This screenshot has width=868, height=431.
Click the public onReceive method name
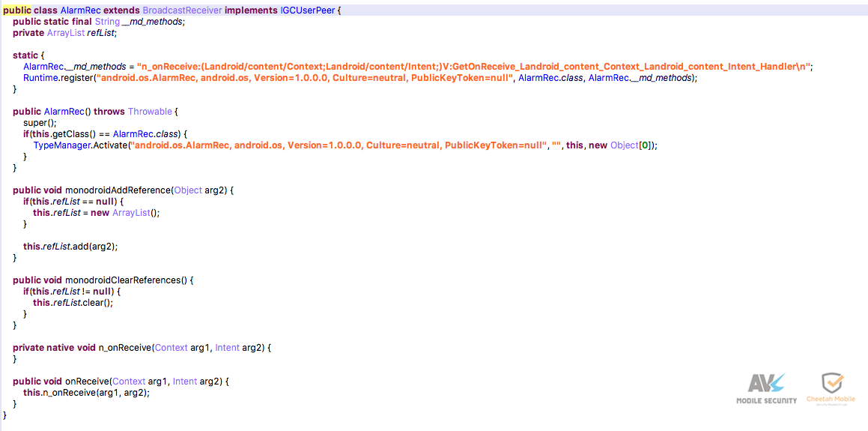pyautogui.click(x=87, y=382)
